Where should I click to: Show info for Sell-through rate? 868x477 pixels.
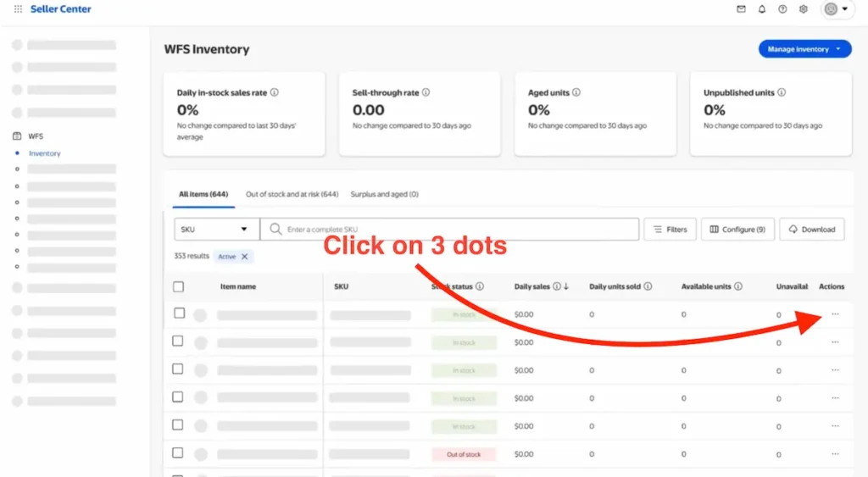coord(426,92)
